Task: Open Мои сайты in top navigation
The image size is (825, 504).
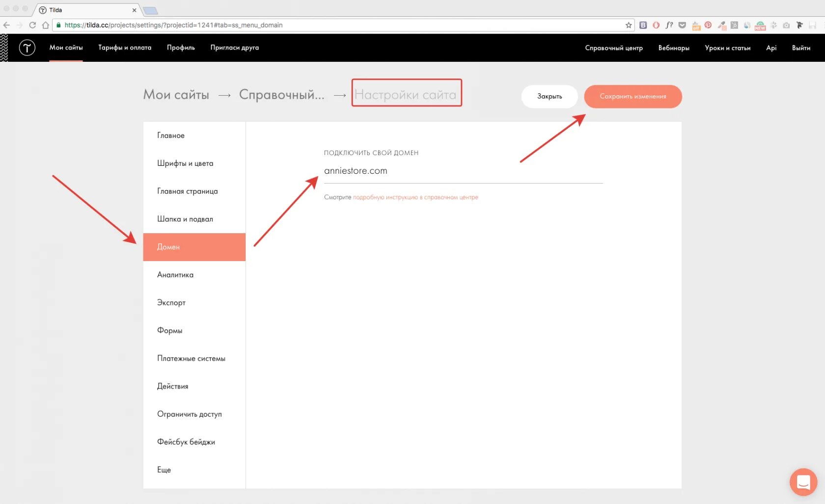Action: [x=66, y=48]
